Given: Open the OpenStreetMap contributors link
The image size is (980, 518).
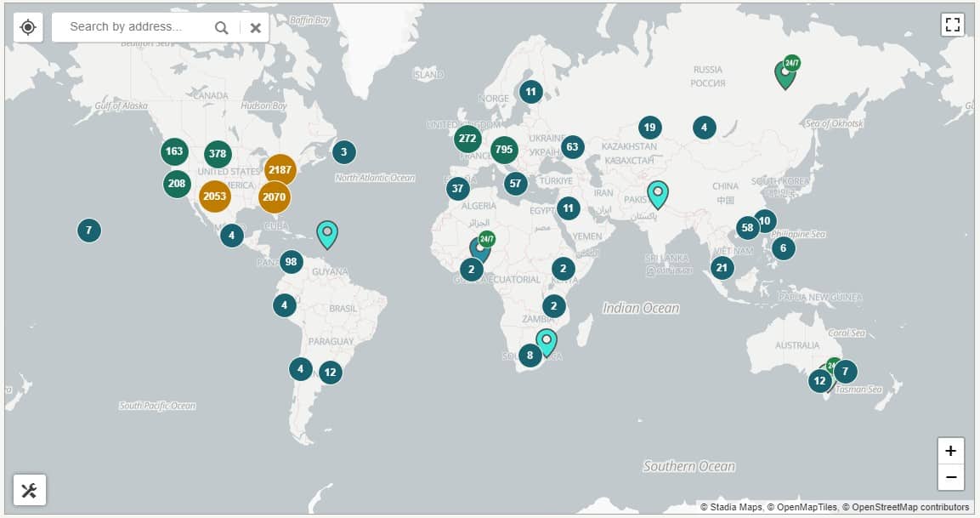Looking at the screenshot, I should coord(908,507).
